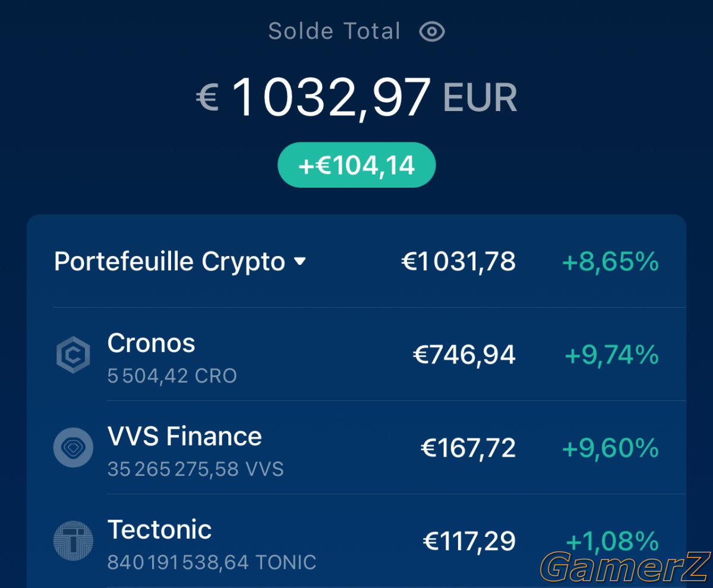This screenshot has height=588, width=713.
Task: Click the €1 031,78 portfolio value
Action: [x=459, y=261]
